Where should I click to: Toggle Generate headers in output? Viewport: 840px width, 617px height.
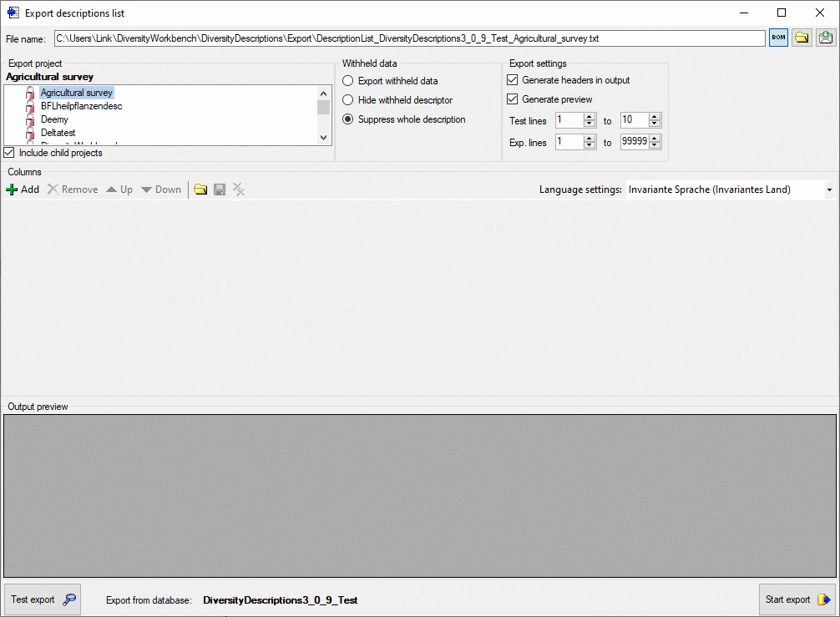tap(512, 80)
